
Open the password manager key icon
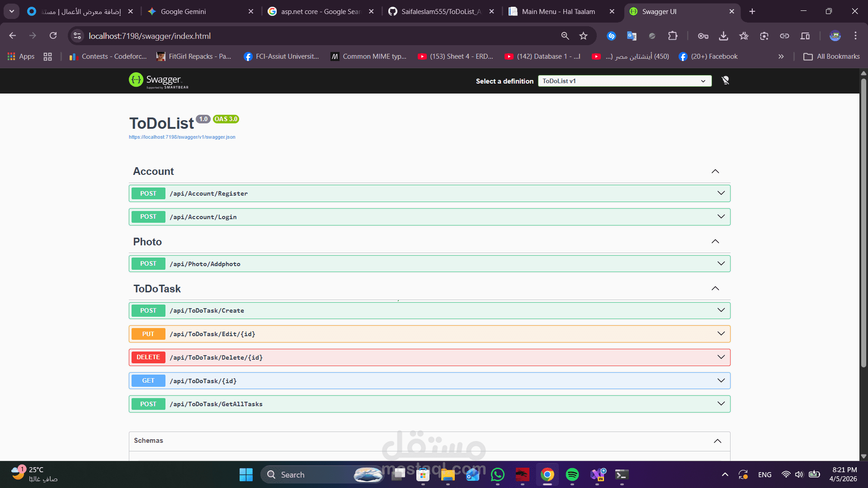[703, 36]
